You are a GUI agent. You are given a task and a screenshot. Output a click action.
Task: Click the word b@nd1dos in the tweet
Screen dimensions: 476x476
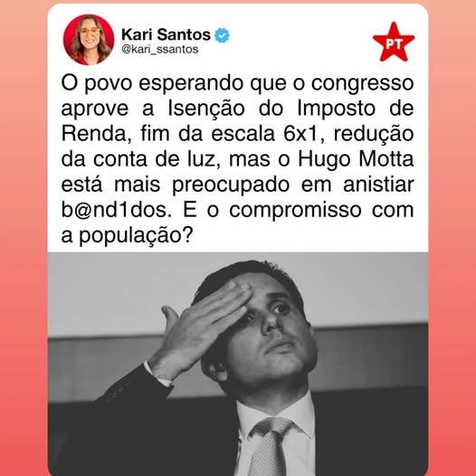[116, 210]
